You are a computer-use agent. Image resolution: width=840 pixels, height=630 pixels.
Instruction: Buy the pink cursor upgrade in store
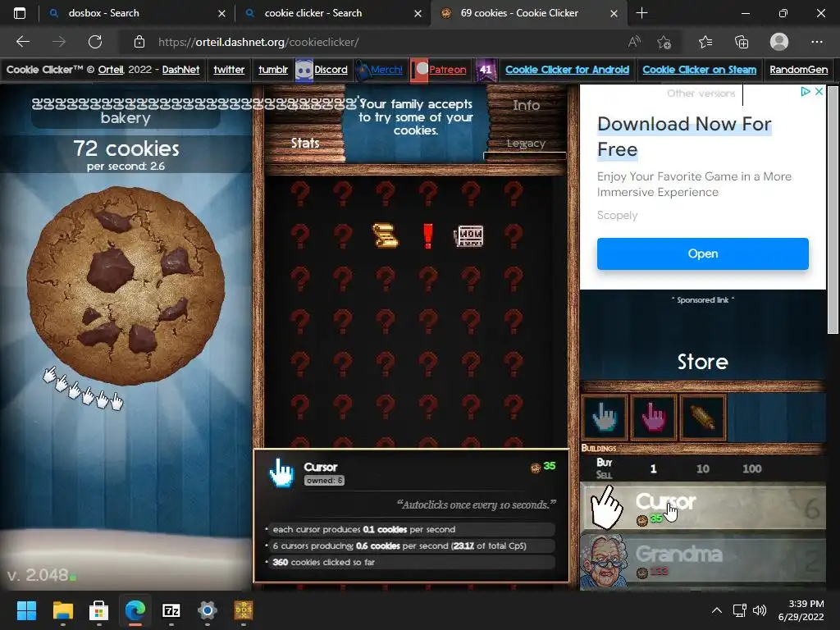point(654,418)
